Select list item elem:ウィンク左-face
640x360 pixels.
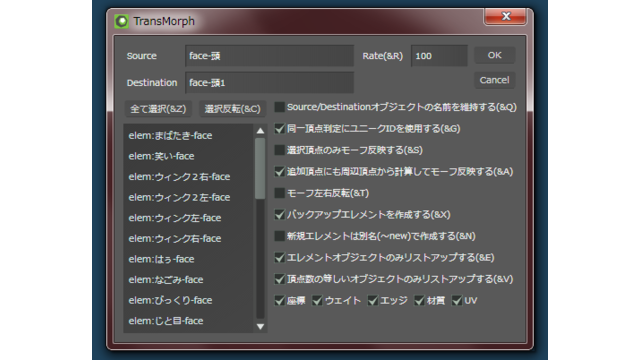[x=189, y=218]
